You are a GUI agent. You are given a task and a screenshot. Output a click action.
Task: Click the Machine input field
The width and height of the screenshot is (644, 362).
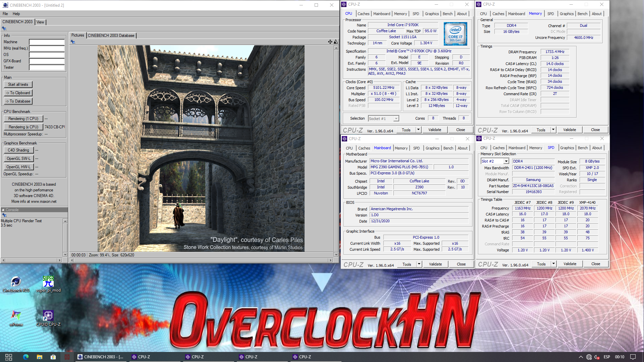[47, 42]
